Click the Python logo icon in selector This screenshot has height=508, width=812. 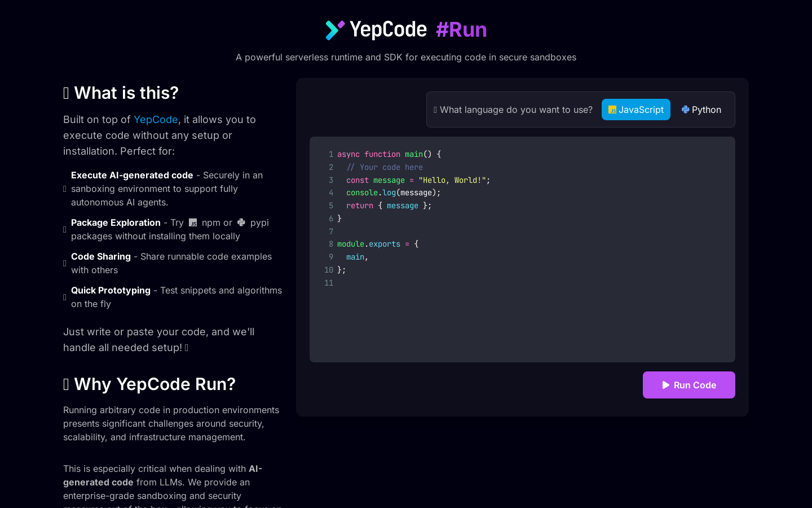tap(686, 110)
